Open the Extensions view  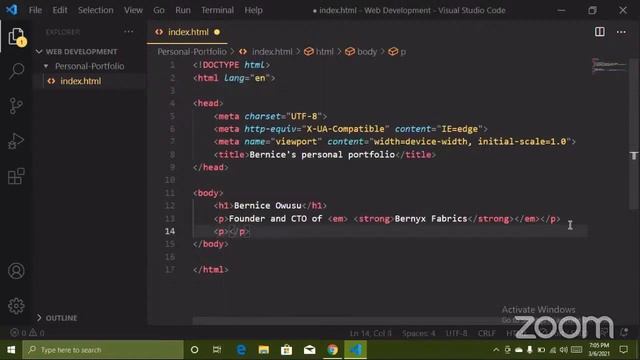(16, 176)
